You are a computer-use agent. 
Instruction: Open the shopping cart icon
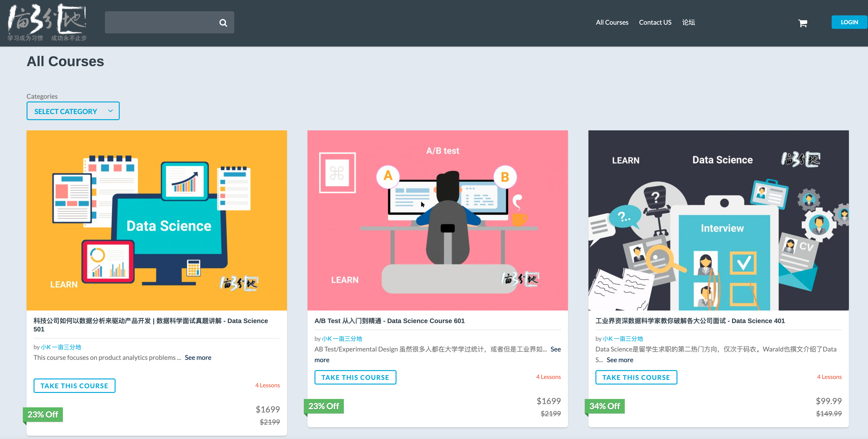point(802,23)
